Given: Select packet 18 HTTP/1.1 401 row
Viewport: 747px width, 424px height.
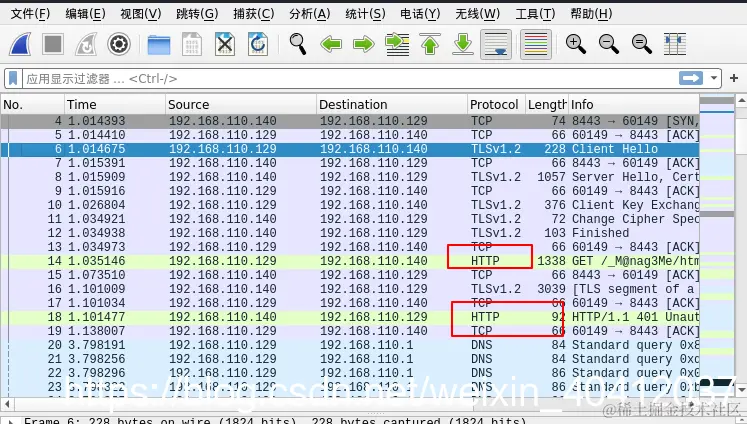Looking at the screenshot, I should tap(350, 317).
